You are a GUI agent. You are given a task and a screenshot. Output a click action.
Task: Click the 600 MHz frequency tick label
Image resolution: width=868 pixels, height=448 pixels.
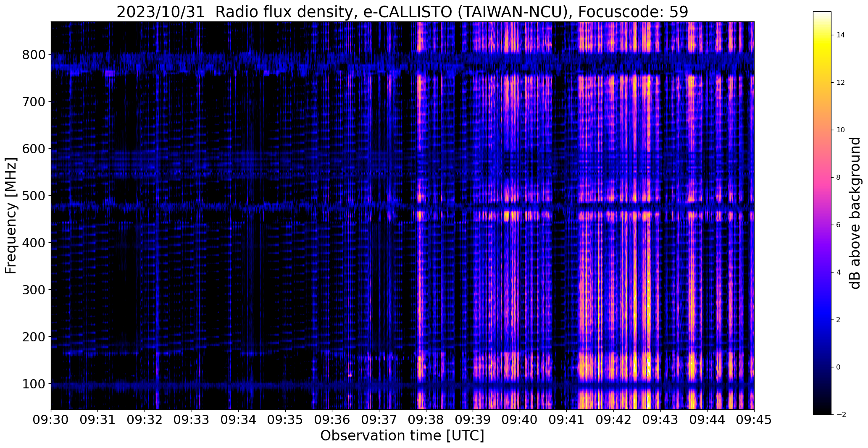pos(34,149)
